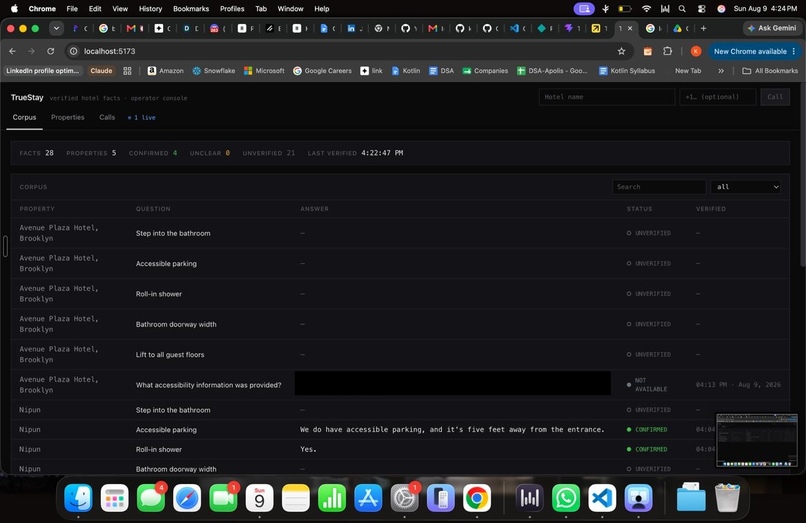Open the Profiles menu

tap(232, 9)
